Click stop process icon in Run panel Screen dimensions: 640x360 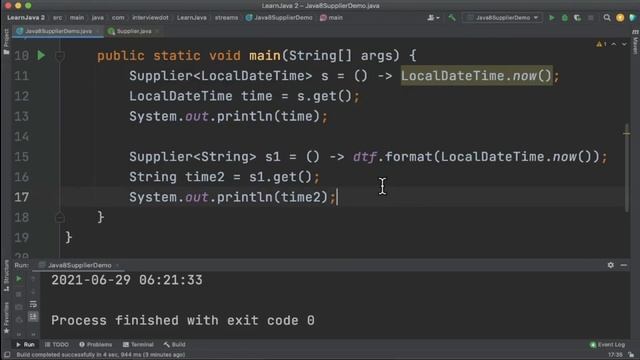pyautogui.click(x=19, y=293)
